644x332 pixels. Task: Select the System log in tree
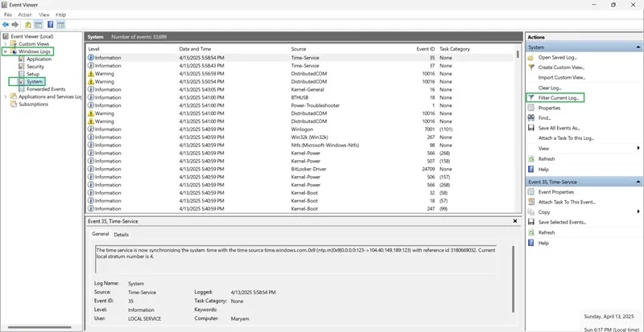pyautogui.click(x=35, y=82)
